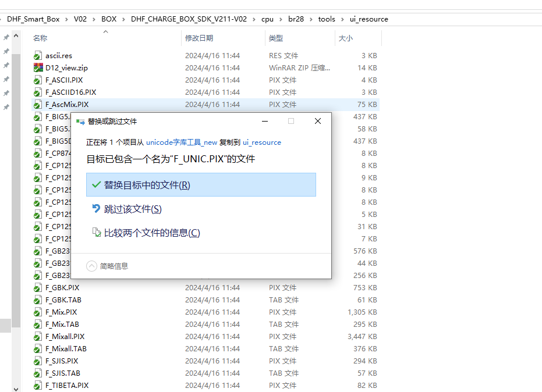
Task: Sort the file list by 名称 column
Action: click(40, 38)
